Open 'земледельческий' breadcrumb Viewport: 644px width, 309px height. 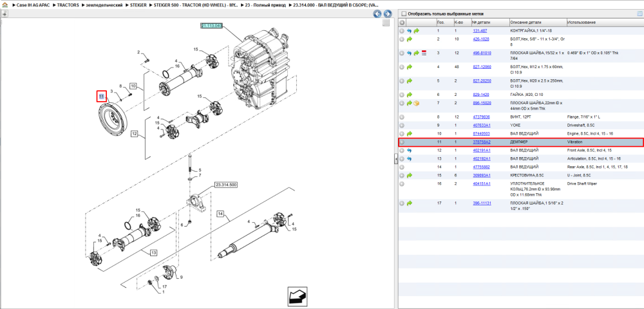(104, 5)
